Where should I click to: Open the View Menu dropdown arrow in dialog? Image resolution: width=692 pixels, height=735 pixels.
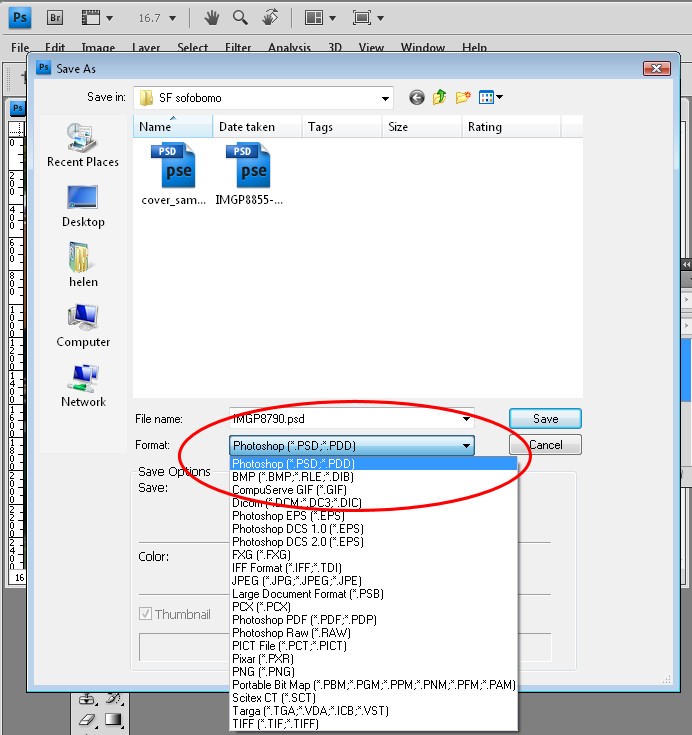pos(499,98)
